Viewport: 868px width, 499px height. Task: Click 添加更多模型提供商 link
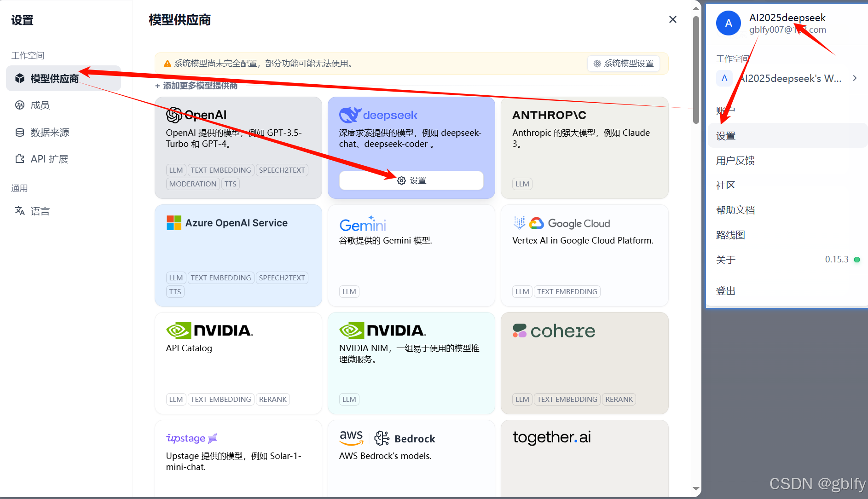[197, 86]
